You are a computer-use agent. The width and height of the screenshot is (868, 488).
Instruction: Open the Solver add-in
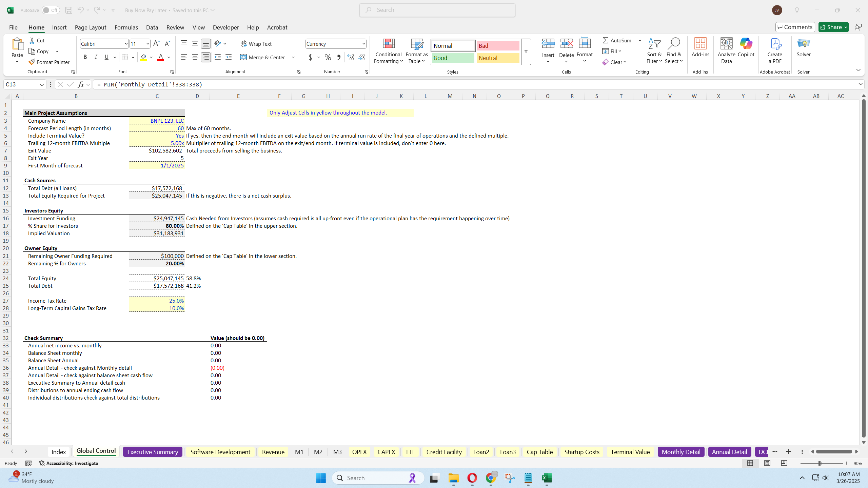[x=803, y=49]
